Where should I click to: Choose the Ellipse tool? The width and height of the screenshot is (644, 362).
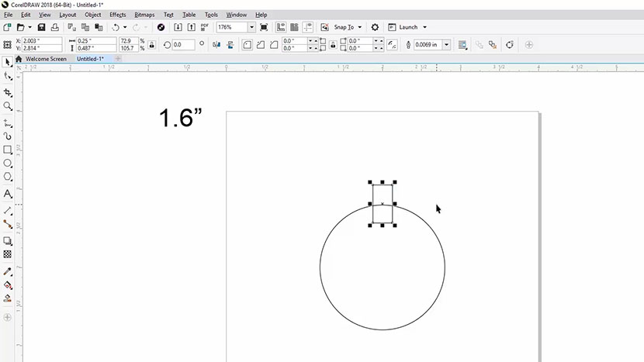8,164
